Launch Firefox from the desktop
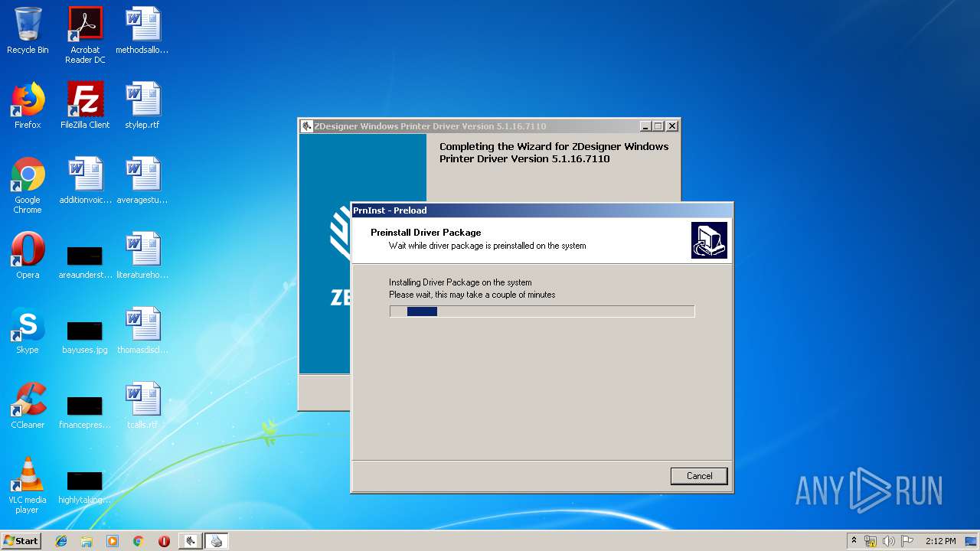The height and width of the screenshot is (551, 980). pos(28,106)
